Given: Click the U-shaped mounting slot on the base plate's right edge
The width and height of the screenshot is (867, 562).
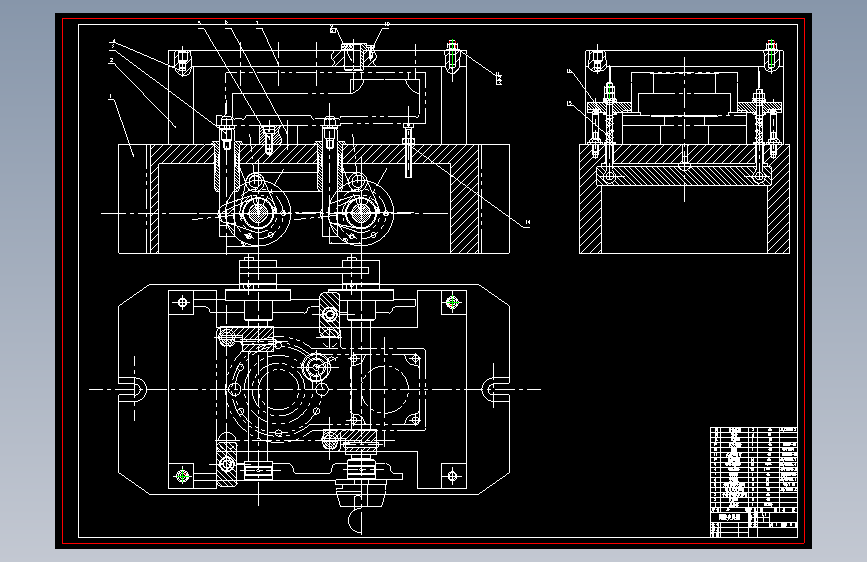Looking at the screenshot, I should click(495, 389).
